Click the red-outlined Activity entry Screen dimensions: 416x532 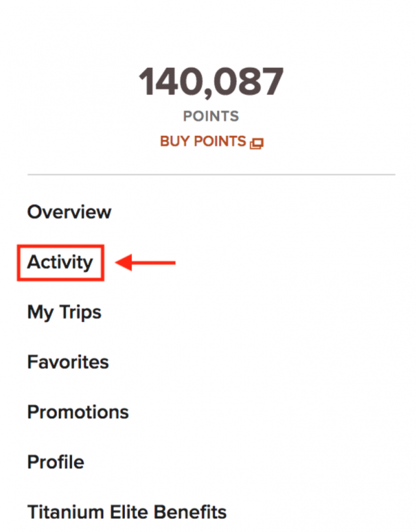tap(60, 262)
